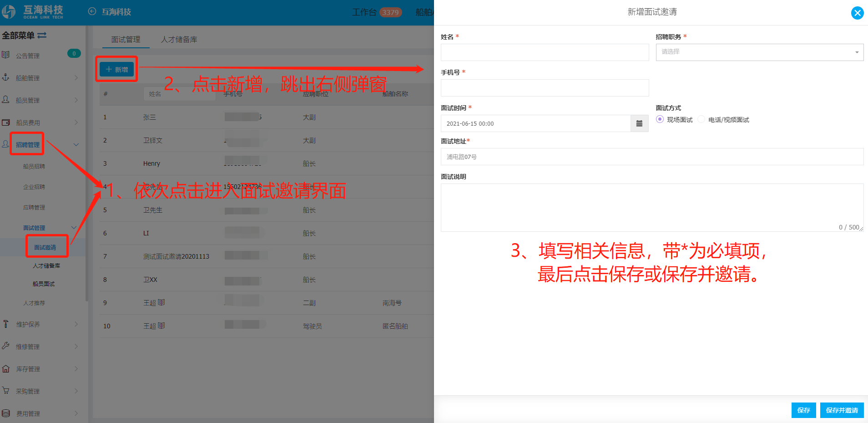Image resolution: width=868 pixels, height=423 pixels.
Task: Click the 新增 button
Action: pos(117,69)
